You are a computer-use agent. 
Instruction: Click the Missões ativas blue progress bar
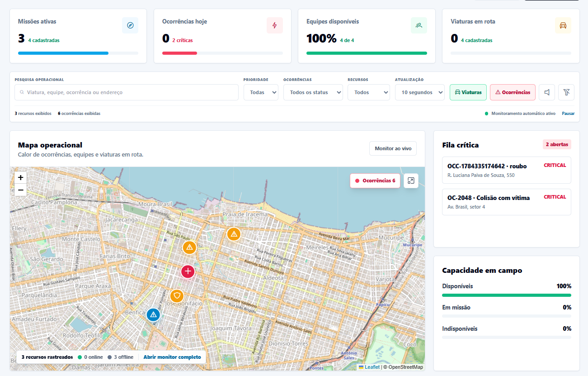pyautogui.click(x=63, y=53)
